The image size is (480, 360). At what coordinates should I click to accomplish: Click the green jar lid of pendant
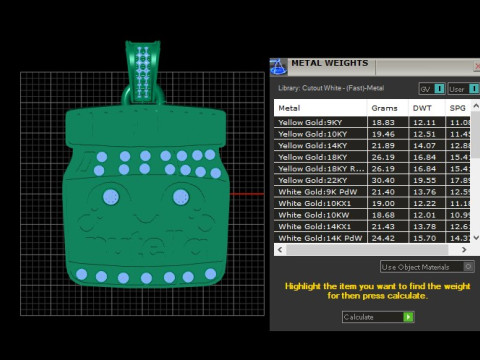(146, 126)
